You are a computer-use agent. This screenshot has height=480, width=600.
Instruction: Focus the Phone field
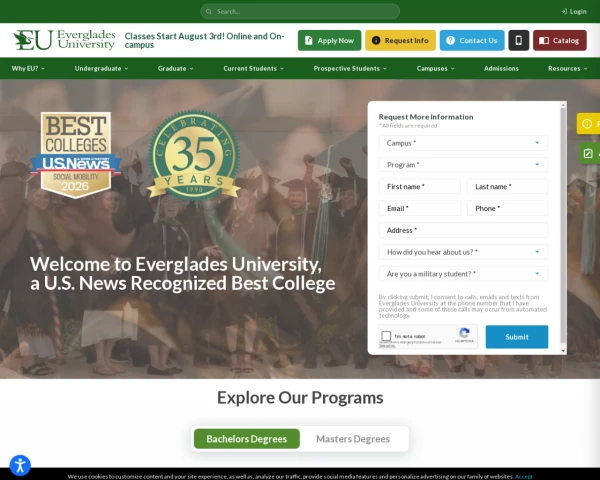pyautogui.click(x=507, y=208)
